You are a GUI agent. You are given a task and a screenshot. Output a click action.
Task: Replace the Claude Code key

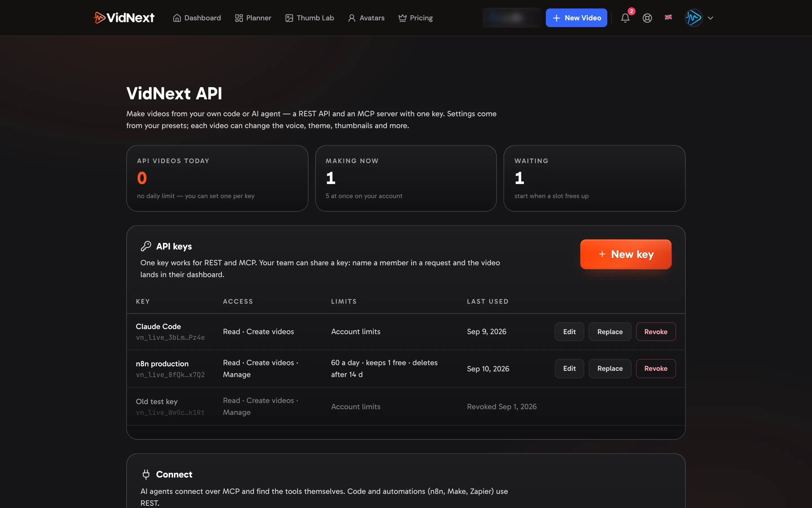point(610,332)
